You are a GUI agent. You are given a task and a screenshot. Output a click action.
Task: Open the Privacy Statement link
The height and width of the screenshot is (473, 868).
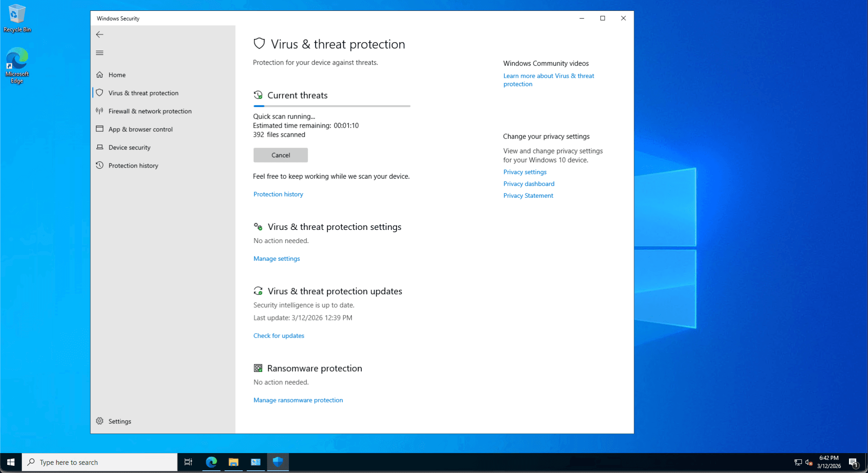point(528,196)
